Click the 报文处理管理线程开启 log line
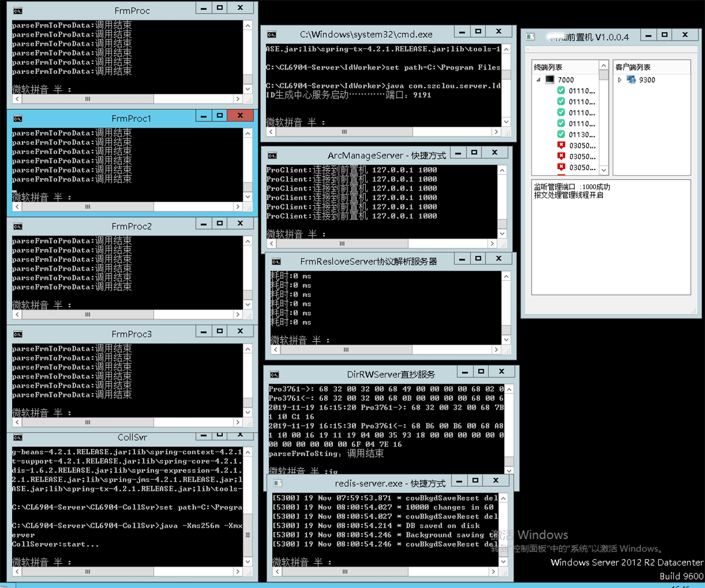 (x=568, y=195)
